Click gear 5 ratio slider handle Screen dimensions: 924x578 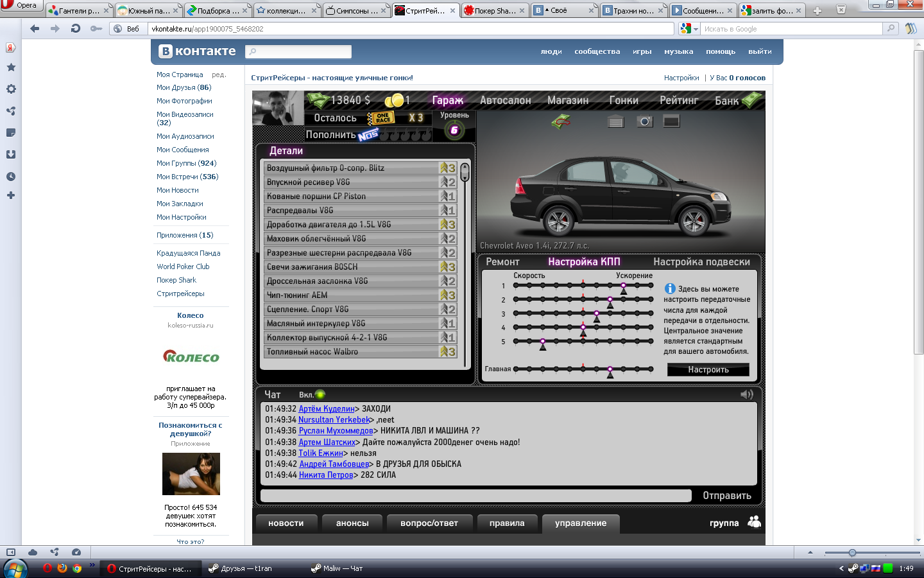[x=543, y=344]
